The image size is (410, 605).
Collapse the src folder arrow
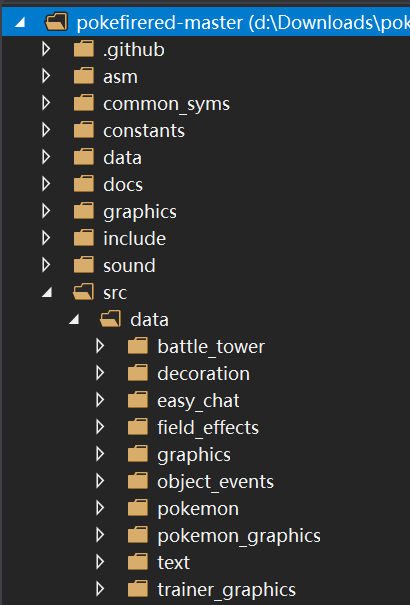pos(47,292)
